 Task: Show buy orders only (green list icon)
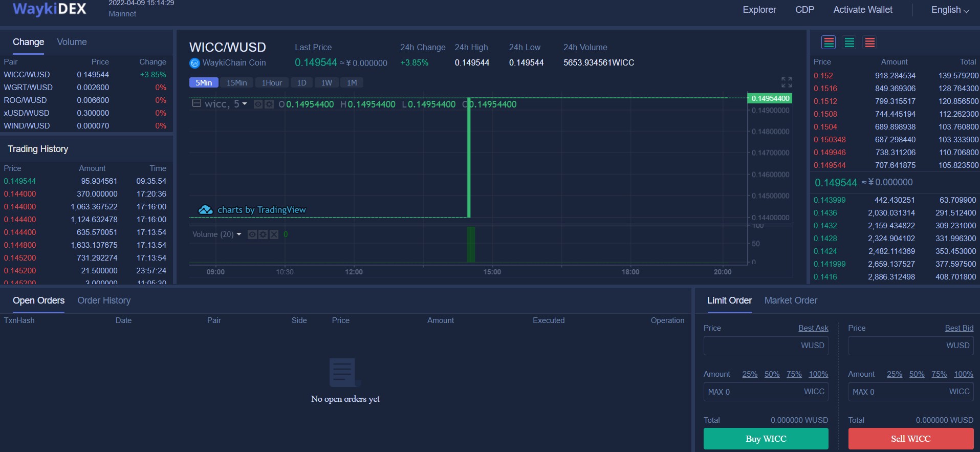850,42
